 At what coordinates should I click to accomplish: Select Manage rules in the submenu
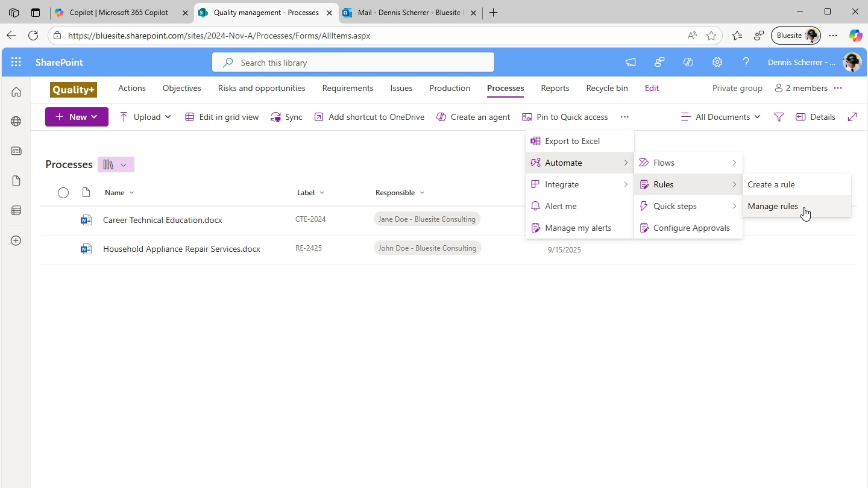point(797,206)
